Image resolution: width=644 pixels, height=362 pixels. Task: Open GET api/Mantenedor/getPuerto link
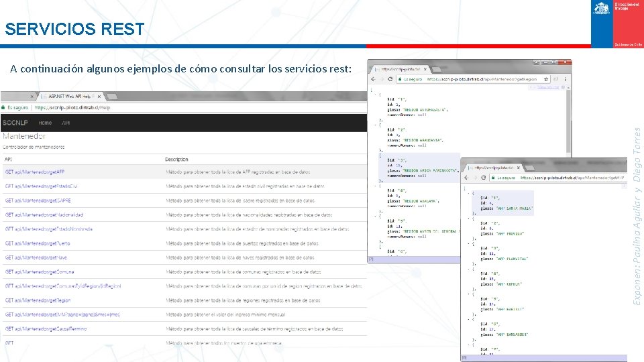(x=38, y=243)
